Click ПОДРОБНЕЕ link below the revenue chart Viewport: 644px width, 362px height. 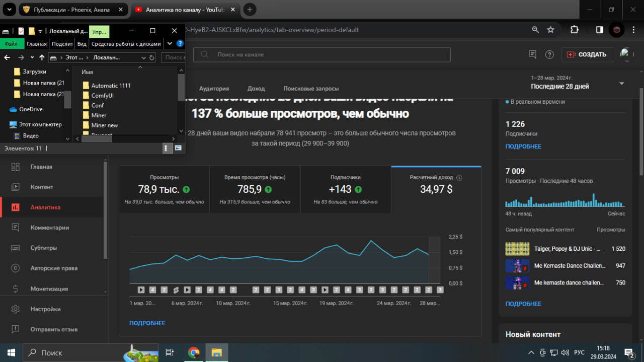(x=147, y=323)
